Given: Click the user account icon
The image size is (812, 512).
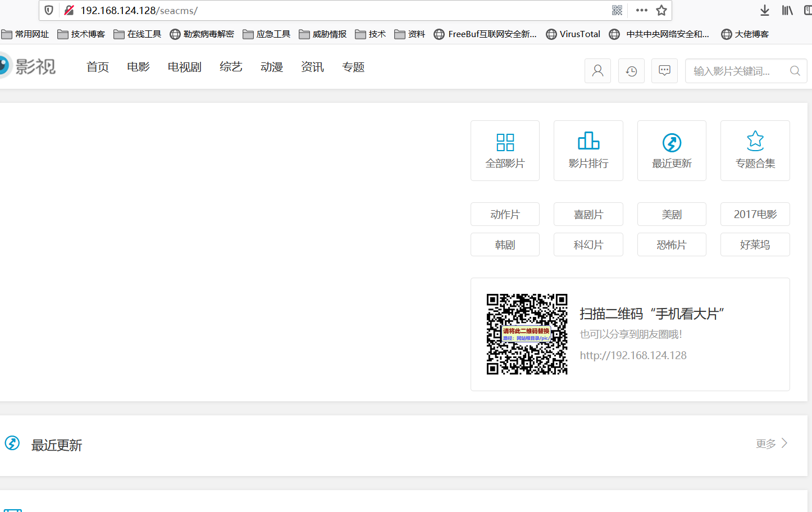Looking at the screenshot, I should tap(597, 71).
